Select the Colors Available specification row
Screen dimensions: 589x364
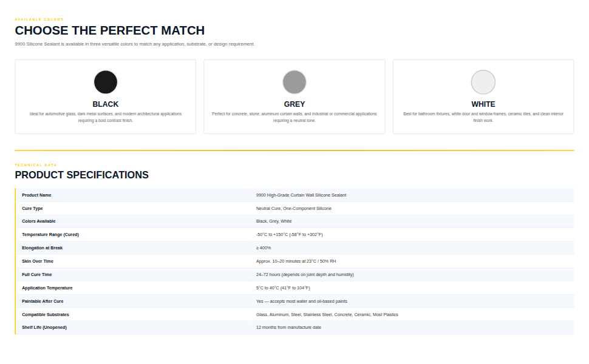pyautogui.click(x=295, y=221)
